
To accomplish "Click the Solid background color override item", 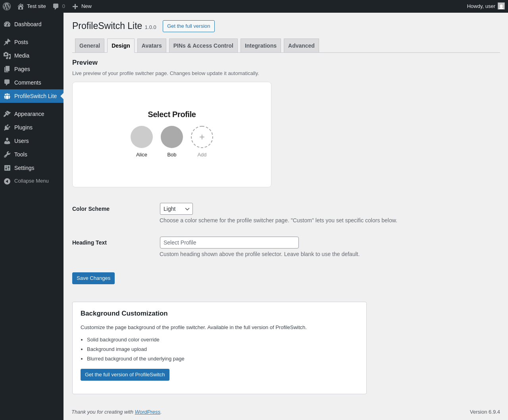I will click(x=123, y=340).
